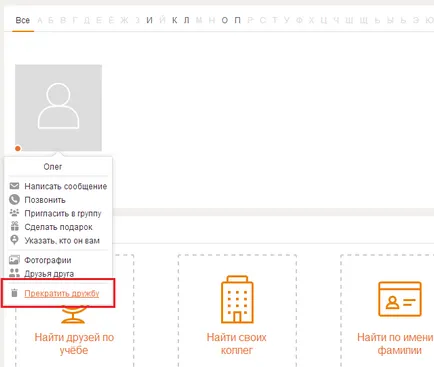This screenshot has width=434, height=367.
Task: Filter friends by letter О
Action: (x=225, y=20)
